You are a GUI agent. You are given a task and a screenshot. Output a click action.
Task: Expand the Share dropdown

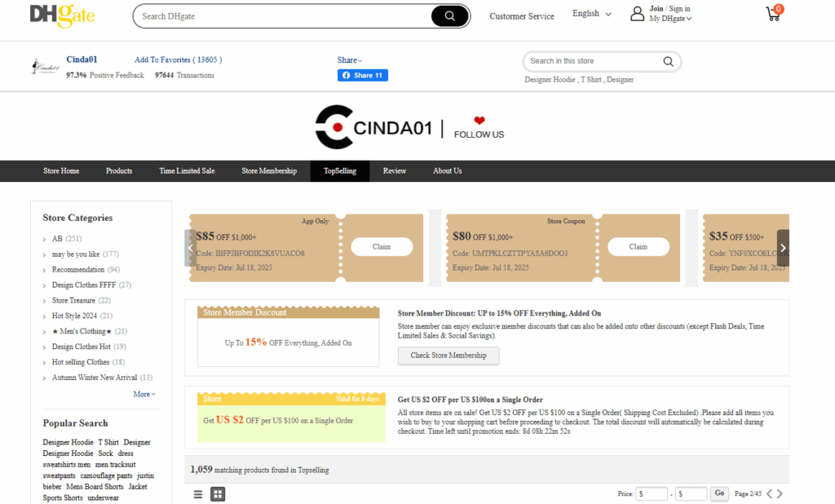click(x=349, y=60)
